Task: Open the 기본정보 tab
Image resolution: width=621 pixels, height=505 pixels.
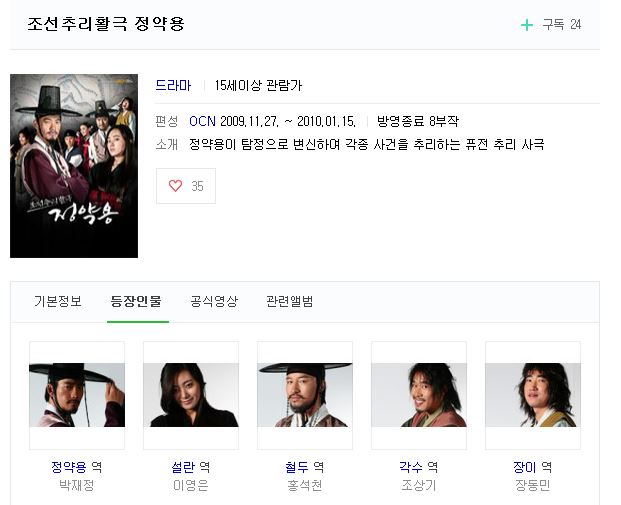Action: pos(58,301)
